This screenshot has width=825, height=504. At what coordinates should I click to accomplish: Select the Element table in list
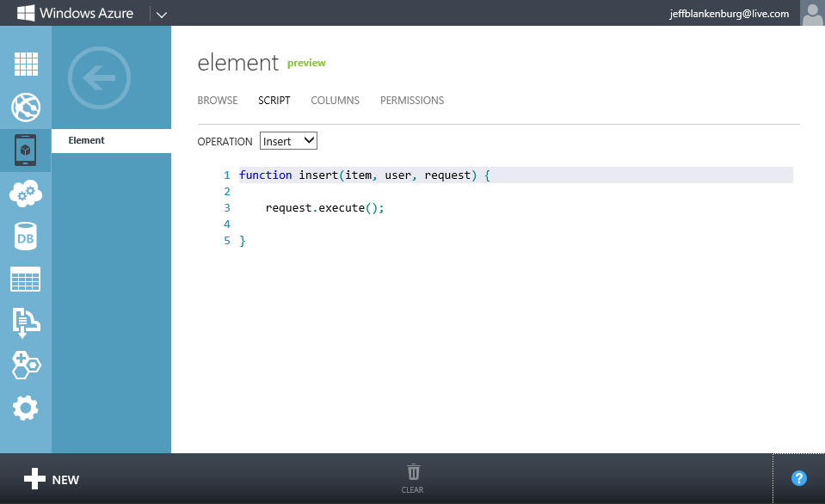tap(111, 140)
